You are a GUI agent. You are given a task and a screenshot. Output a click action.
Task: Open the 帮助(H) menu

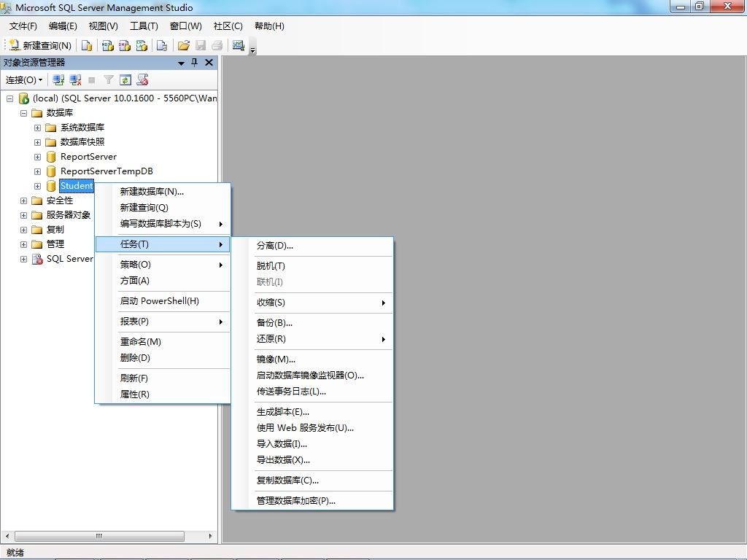point(269,26)
